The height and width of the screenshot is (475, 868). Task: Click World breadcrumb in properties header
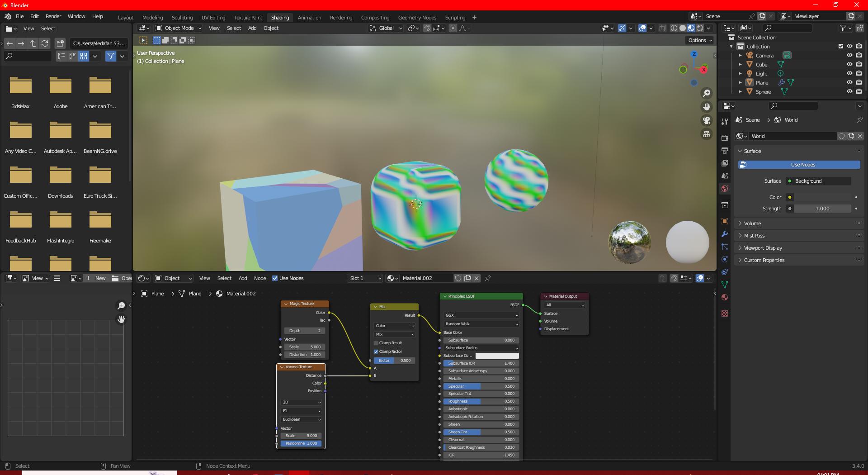(786, 120)
